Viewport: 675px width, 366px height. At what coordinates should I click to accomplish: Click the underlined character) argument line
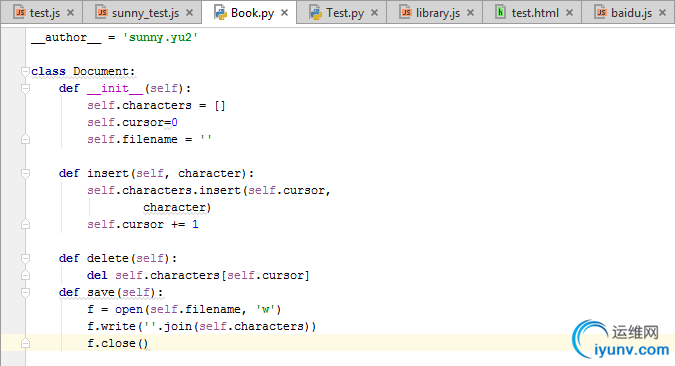(177, 208)
